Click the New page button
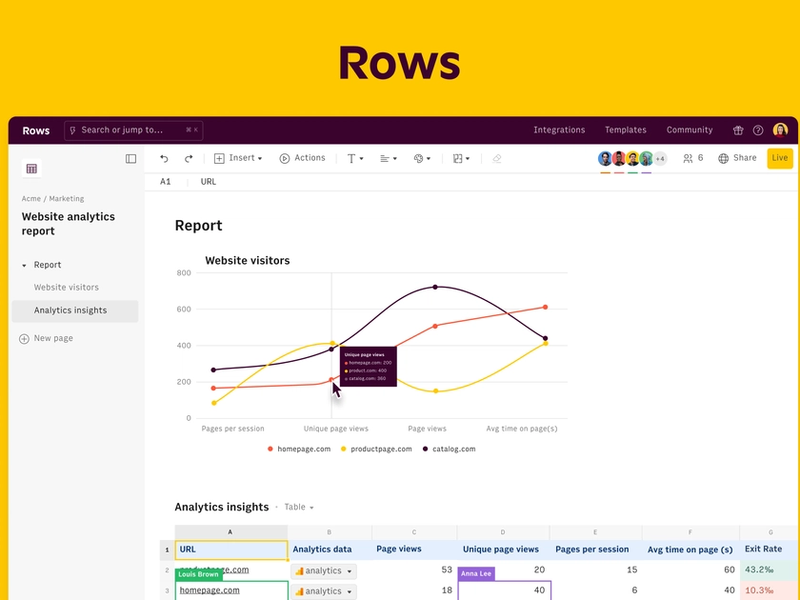800x600 pixels. [46, 338]
